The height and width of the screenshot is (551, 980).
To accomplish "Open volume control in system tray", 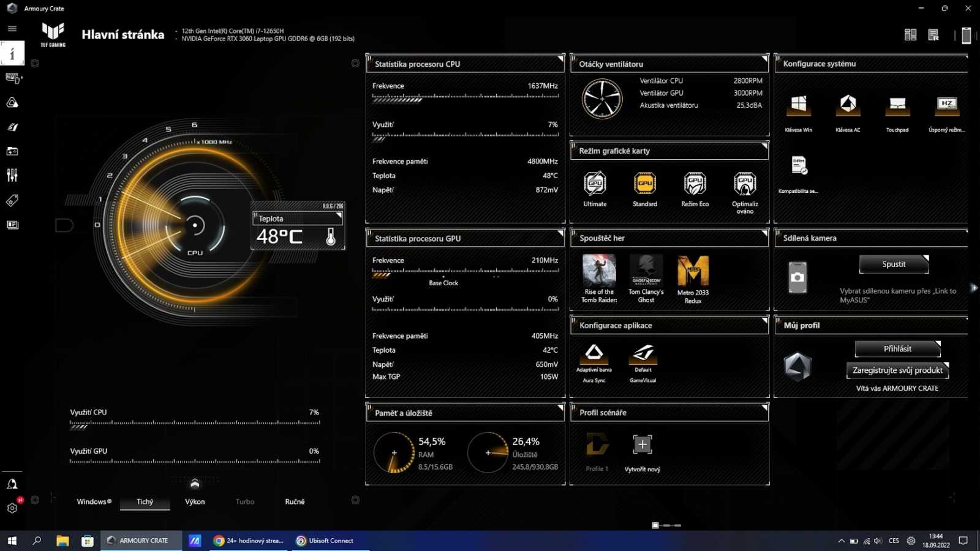I will click(878, 541).
